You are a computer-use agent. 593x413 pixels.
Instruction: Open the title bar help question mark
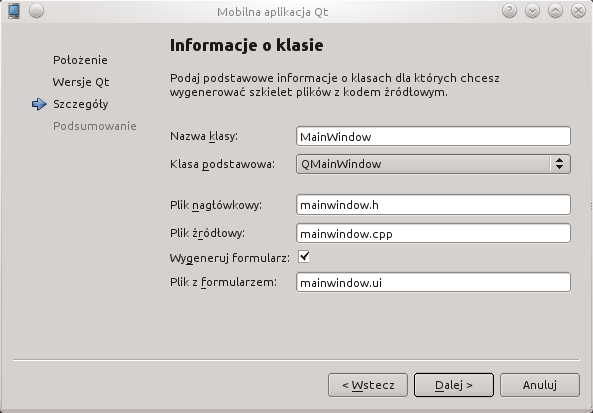pos(509,11)
